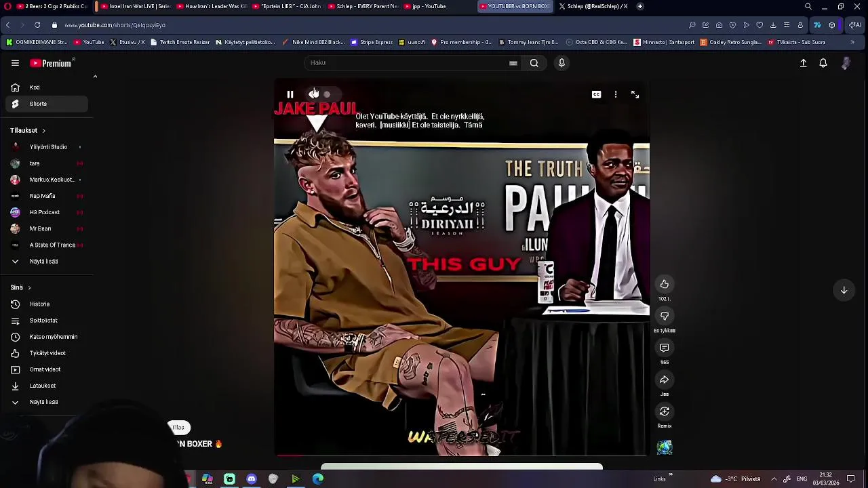Adjust the volume slider next to speaker
Viewport: 868px width, 488px height.
tap(327, 94)
